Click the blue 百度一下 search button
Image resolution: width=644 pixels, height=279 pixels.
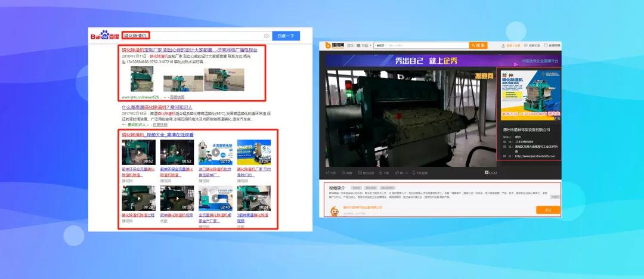point(286,36)
